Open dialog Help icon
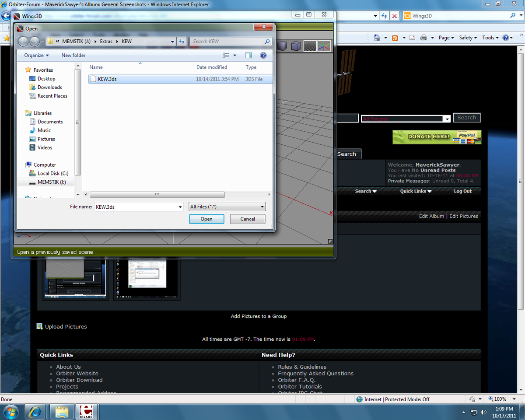 click(x=263, y=56)
